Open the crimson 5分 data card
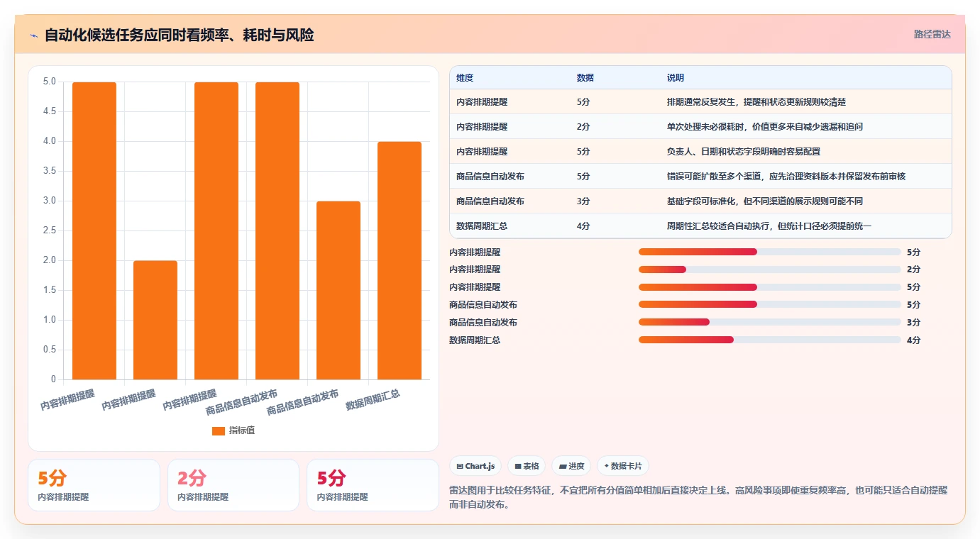The width and height of the screenshot is (980, 539). [373, 485]
